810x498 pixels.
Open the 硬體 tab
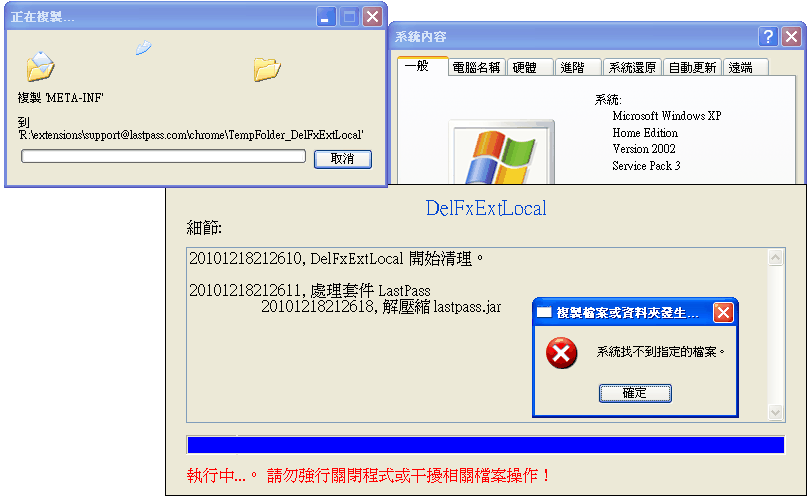[x=530, y=68]
